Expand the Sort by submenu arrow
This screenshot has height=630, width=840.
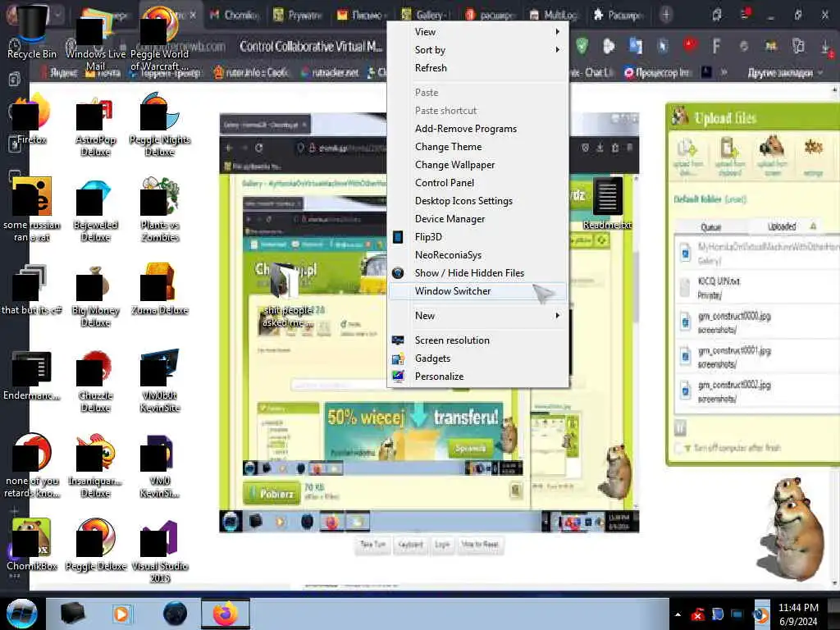[x=558, y=50]
